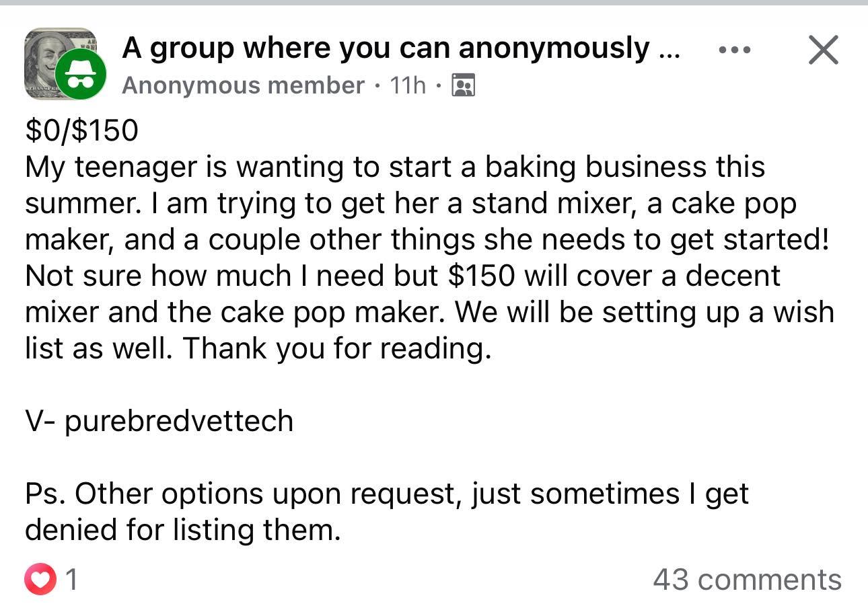Open the 11h post timestamp
868x612 pixels.
coord(408,85)
